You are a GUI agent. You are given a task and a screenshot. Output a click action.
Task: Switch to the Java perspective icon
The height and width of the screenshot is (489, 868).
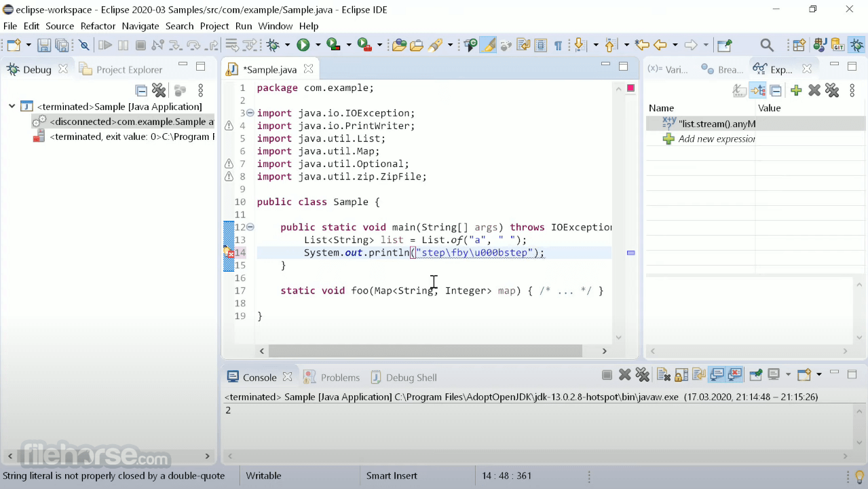[x=820, y=46]
